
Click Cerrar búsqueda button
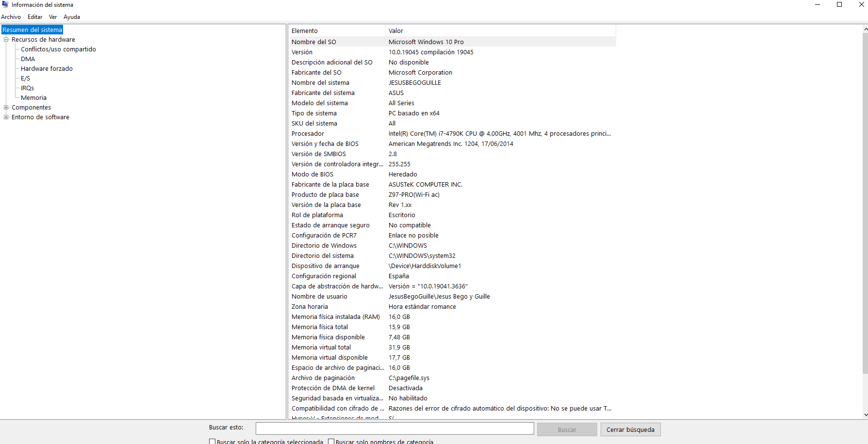click(630, 429)
